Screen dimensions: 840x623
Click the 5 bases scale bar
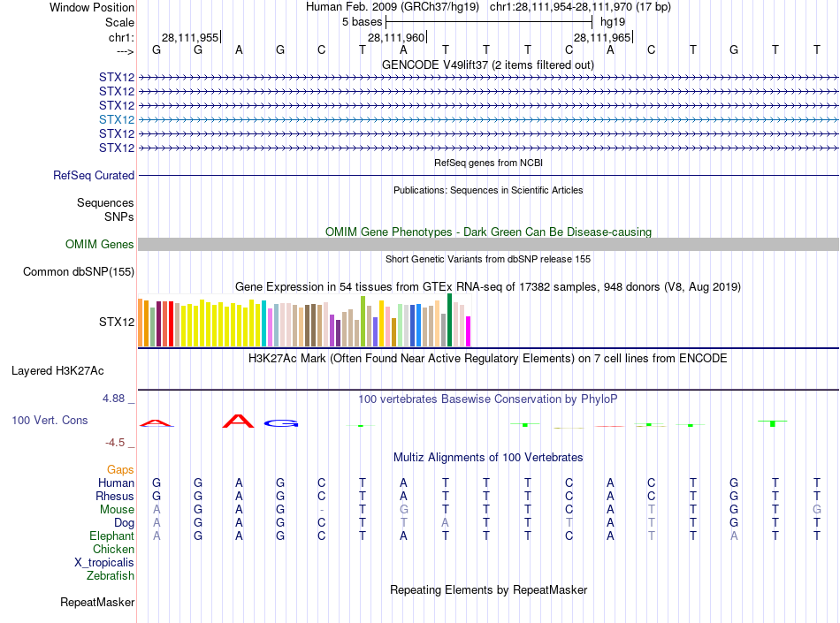pos(489,21)
